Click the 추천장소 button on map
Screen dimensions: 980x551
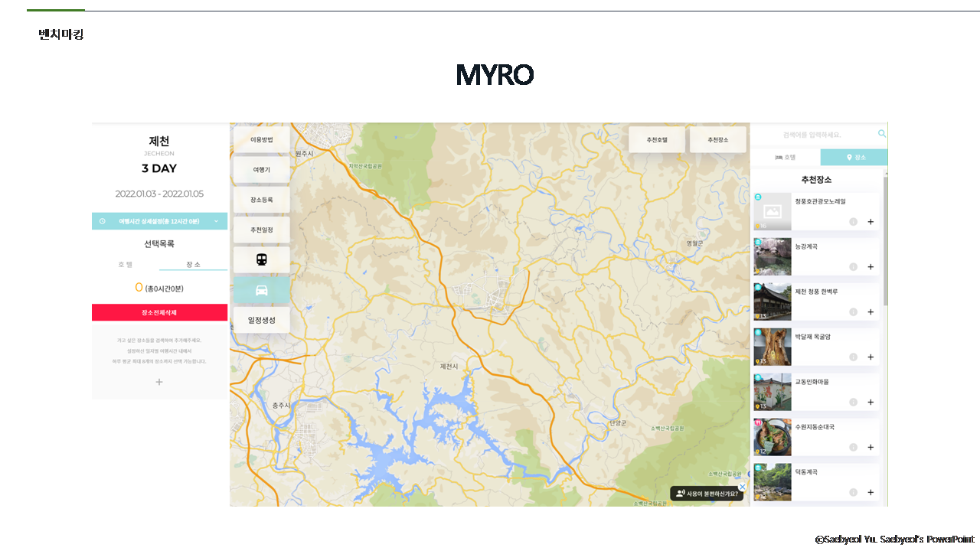pyautogui.click(x=717, y=140)
